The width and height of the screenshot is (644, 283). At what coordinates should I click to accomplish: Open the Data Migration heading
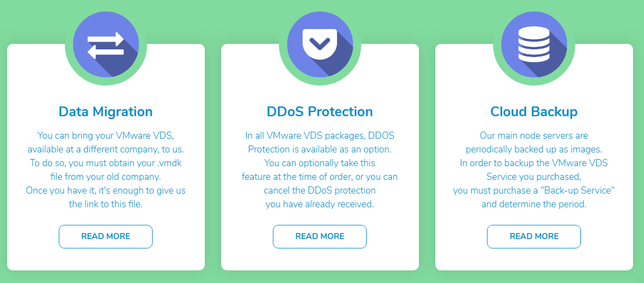coord(105,111)
